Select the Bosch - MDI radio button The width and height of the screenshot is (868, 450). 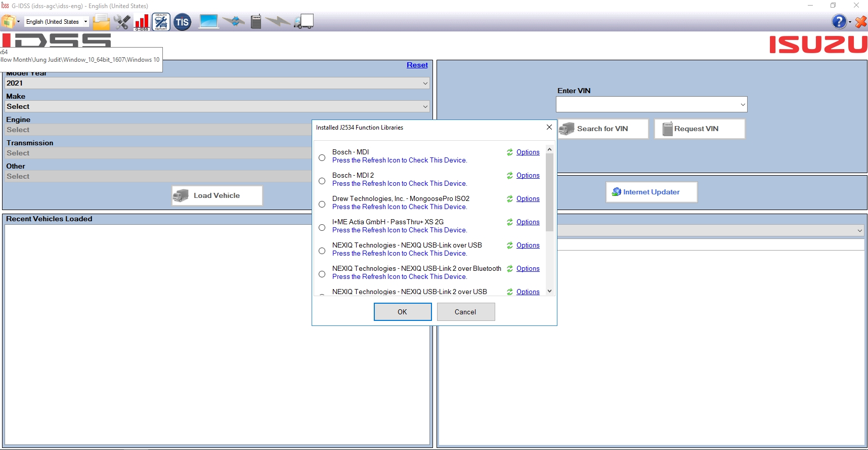(322, 157)
